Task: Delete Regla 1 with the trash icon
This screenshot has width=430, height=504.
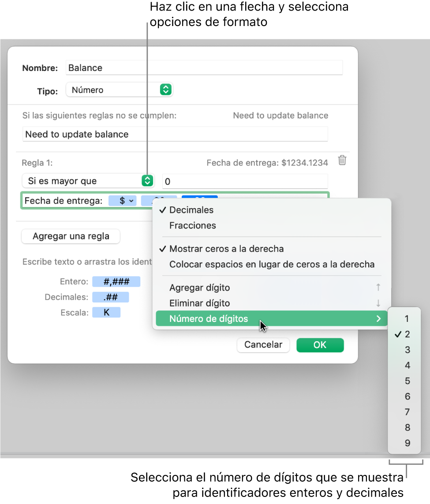Action: [342, 160]
